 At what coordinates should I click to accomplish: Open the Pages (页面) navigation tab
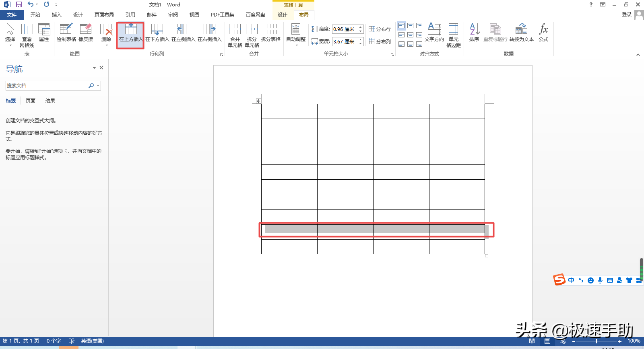point(31,101)
